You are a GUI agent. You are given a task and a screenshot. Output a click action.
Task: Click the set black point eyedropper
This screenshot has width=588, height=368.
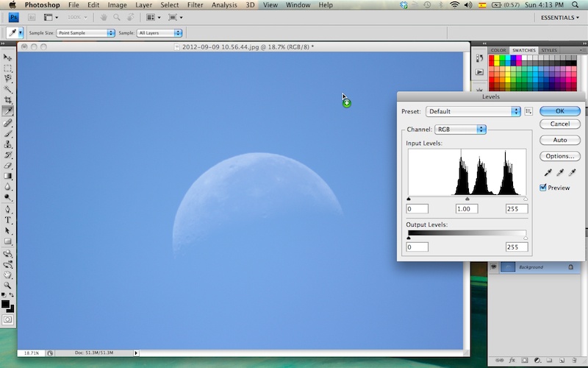click(548, 172)
